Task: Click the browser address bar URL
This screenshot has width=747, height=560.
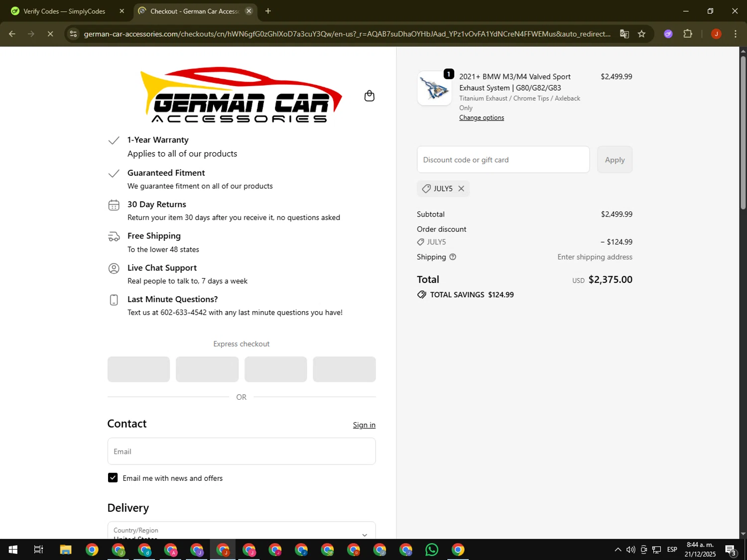Action: click(x=347, y=34)
